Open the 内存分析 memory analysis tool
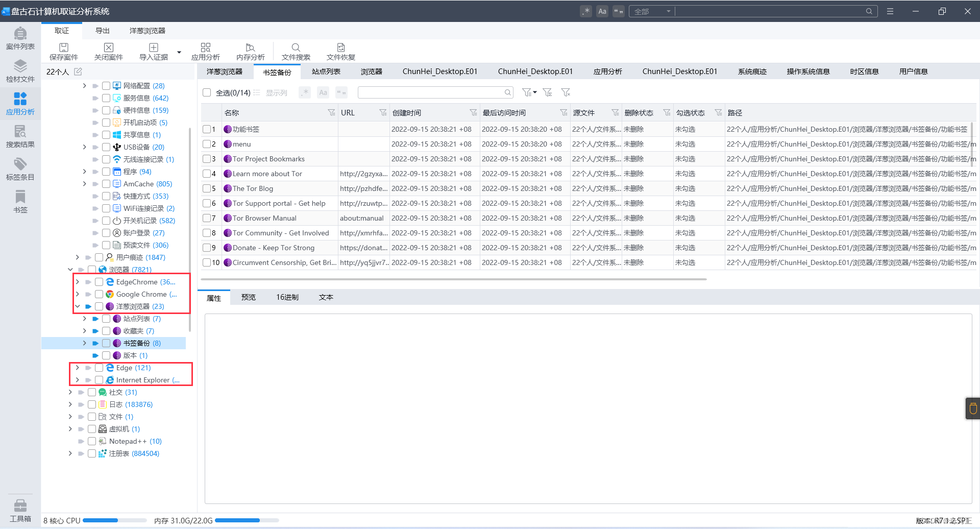Screen dimensions: 980x529 click(x=250, y=52)
